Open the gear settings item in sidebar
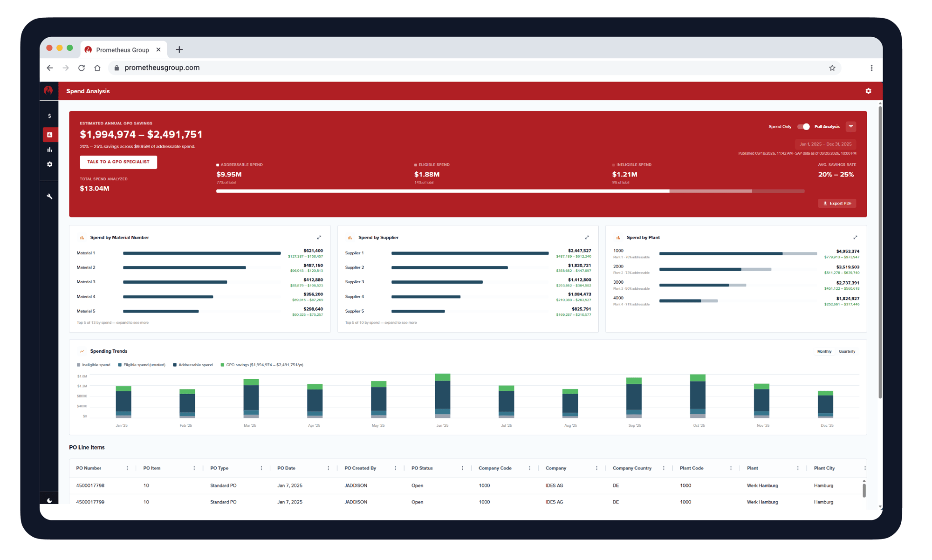The height and width of the screenshot is (560, 932). click(49, 164)
